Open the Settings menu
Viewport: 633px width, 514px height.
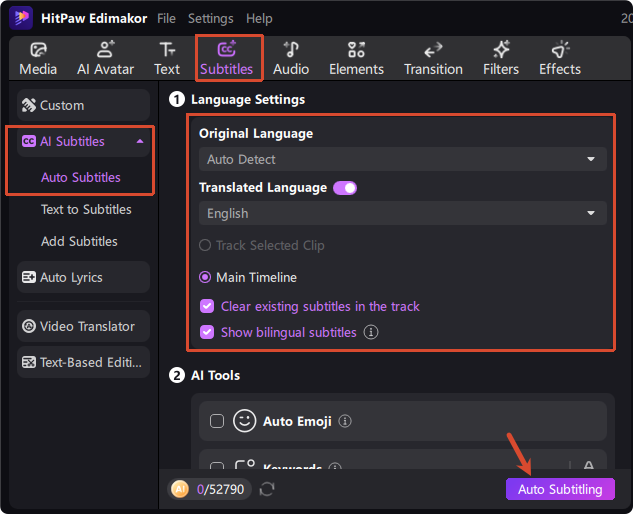[x=210, y=19]
